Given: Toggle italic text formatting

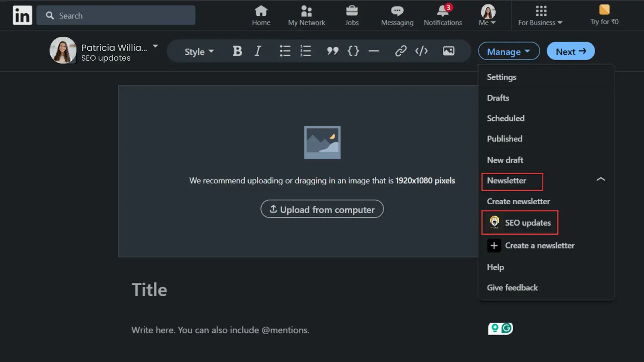Looking at the screenshot, I should coord(258,51).
